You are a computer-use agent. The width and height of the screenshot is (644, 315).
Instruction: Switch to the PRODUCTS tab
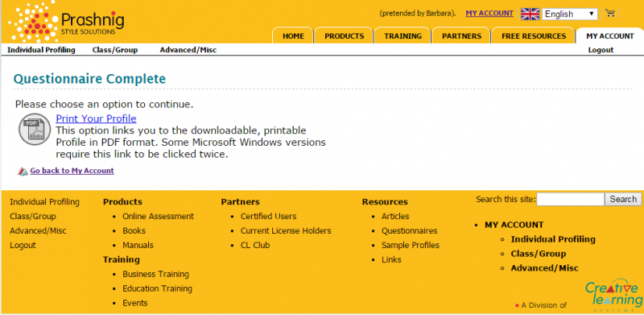click(345, 35)
